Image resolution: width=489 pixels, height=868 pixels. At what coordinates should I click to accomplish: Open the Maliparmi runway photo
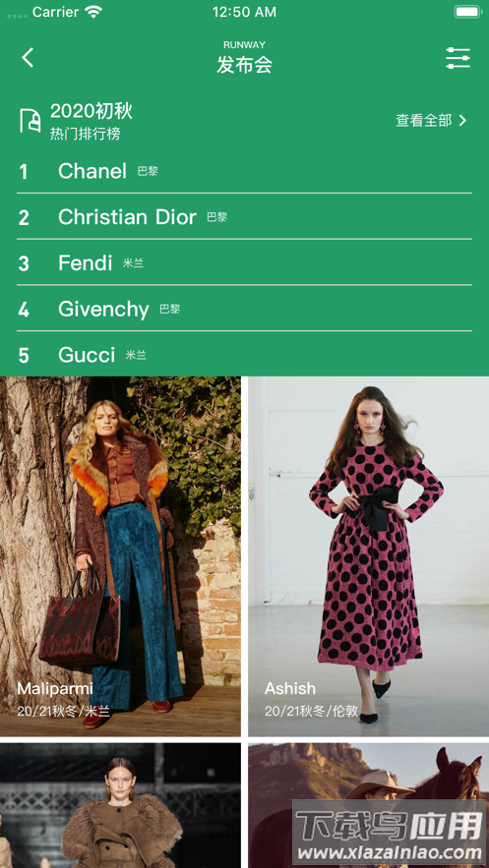coord(120,556)
